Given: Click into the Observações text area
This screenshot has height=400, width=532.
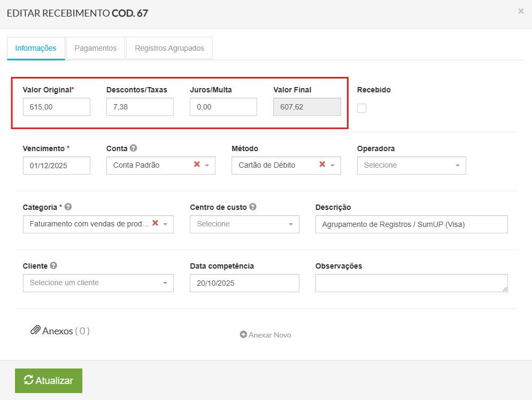Looking at the screenshot, I should pos(411,283).
